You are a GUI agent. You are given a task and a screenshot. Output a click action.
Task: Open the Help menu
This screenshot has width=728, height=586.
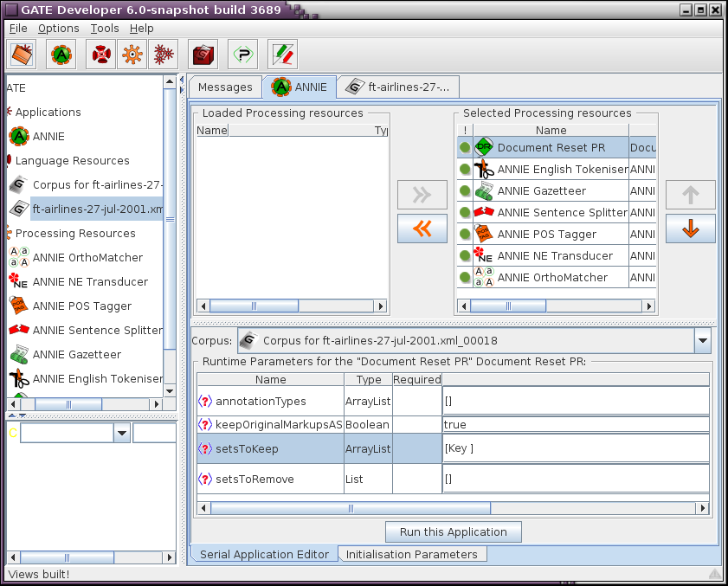[141, 29]
